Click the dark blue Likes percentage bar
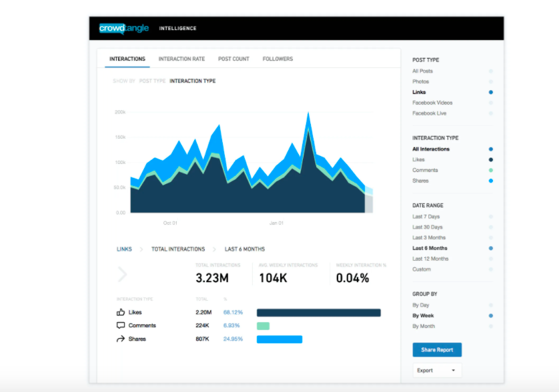The image size is (559, 392). [x=318, y=313]
